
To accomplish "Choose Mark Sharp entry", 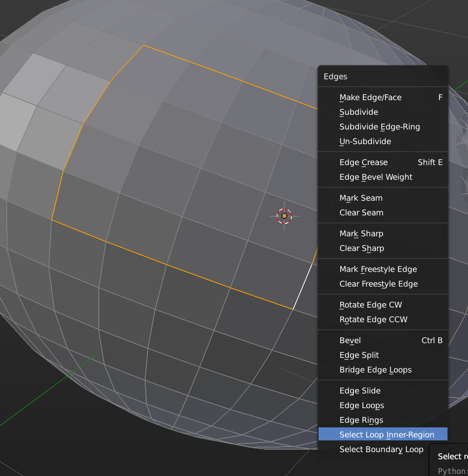I will pyautogui.click(x=383, y=233).
